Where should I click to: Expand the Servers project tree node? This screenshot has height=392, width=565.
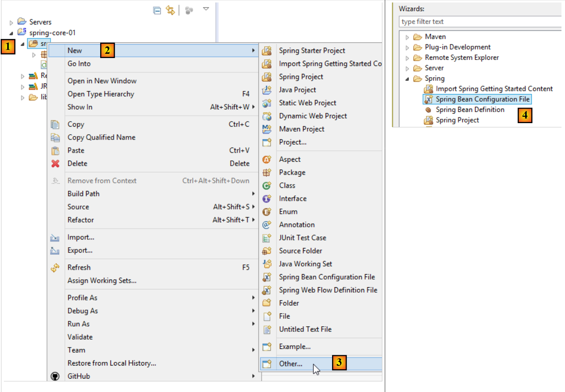(x=11, y=23)
